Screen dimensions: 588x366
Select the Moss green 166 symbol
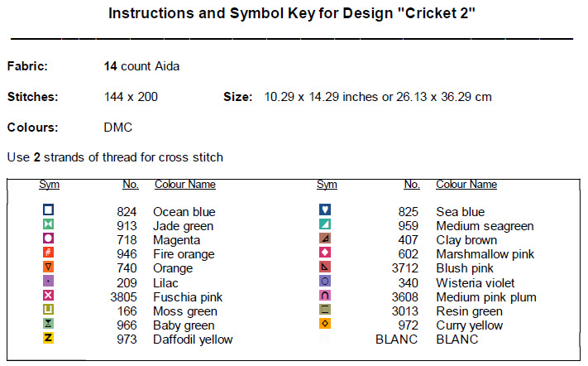48,310
